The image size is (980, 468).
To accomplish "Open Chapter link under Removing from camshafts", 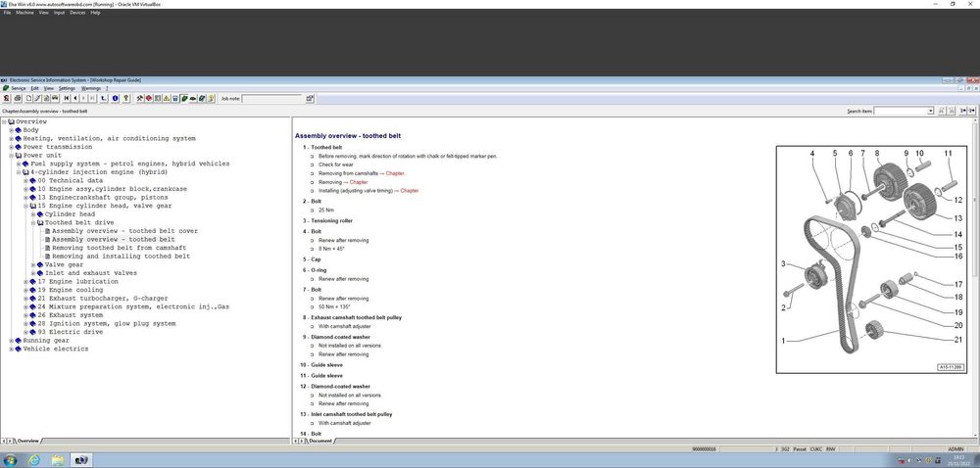I will (396, 173).
